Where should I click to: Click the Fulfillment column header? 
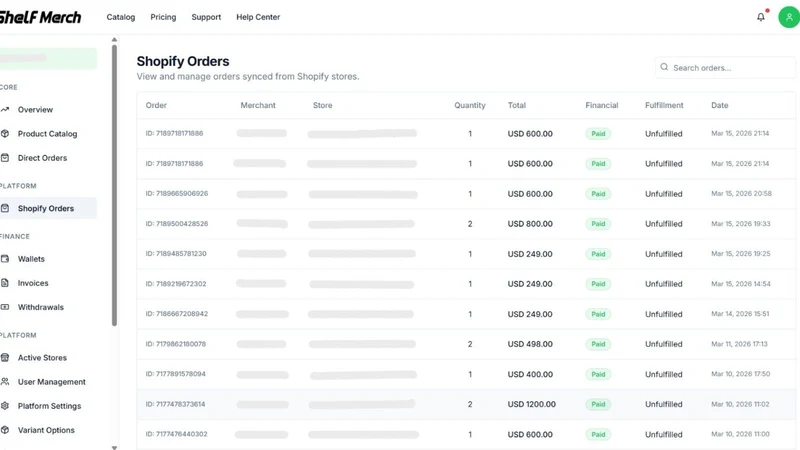[x=664, y=105]
